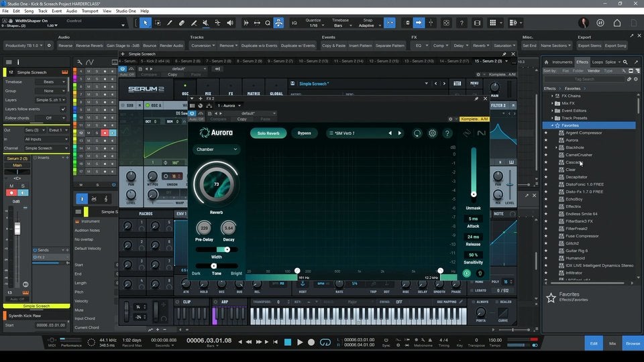
Task: Switch to browser Instruments tab
Action: pos(562,62)
